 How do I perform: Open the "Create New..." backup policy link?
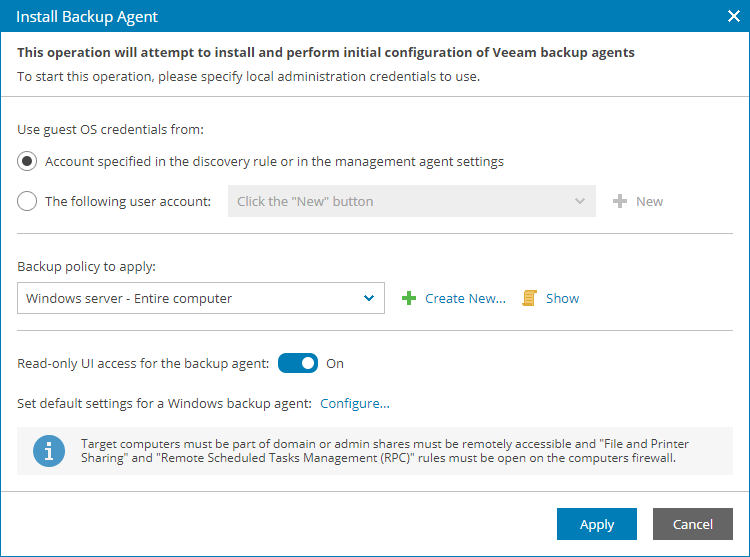point(465,298)
